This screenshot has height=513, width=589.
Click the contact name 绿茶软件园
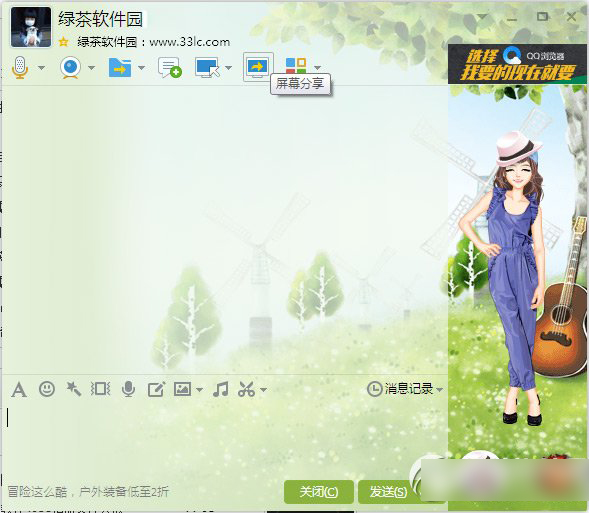pyautogui.click(x=101, y=19)
